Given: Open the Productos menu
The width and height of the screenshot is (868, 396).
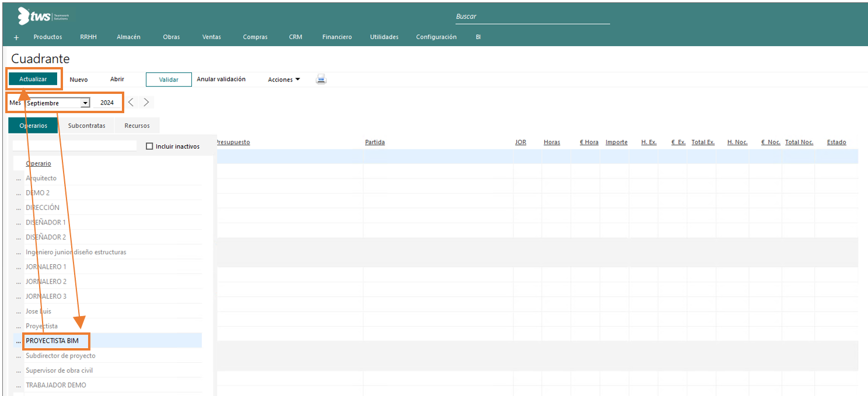Looking at the screenshot, I should 48,37.
